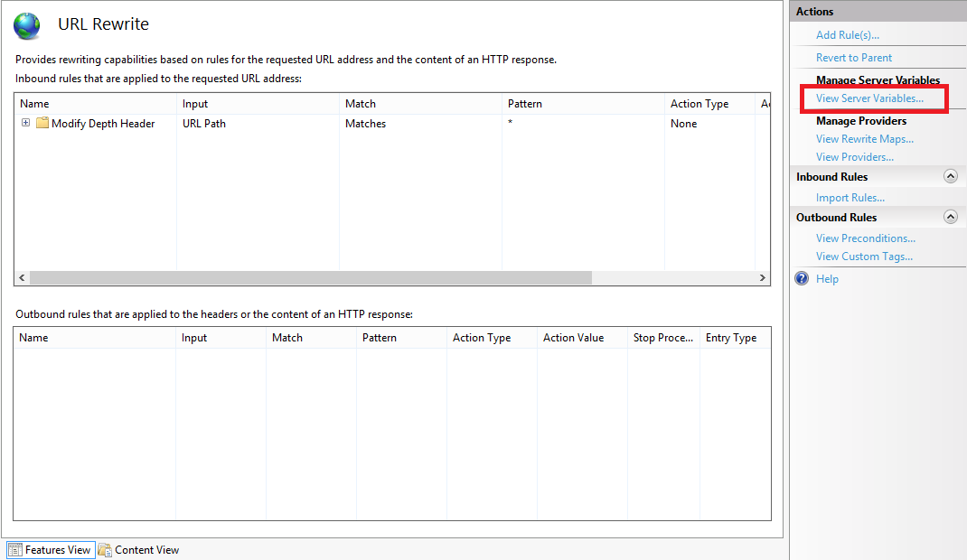This screenshot has height=560, width=967.
Task: Open View Rewrite Maps
Action: click(x=864, y=139)
